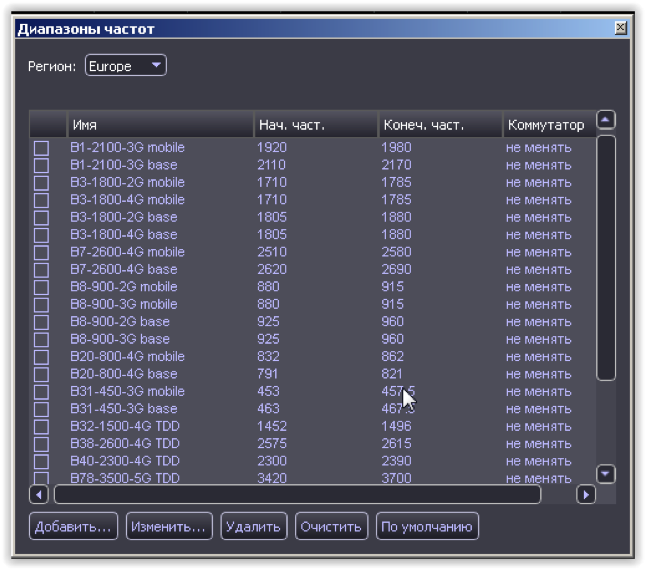The width and height of the screenshot is (645, 569).
Task: Click the Удалить button
Action: point(255,526)
